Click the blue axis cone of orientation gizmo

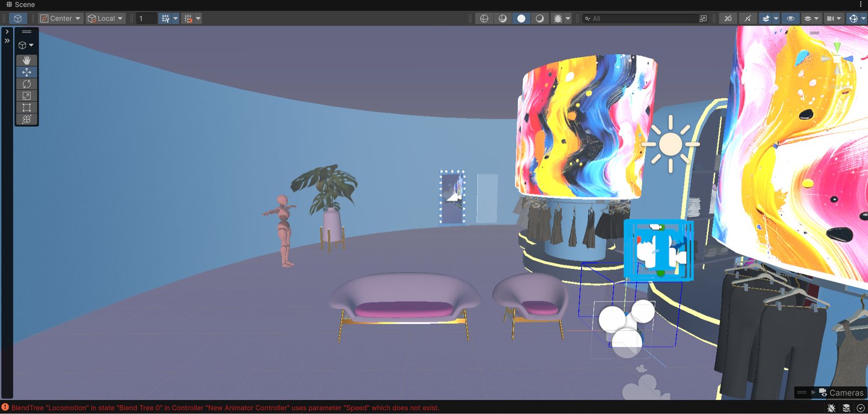coord(848,58)
